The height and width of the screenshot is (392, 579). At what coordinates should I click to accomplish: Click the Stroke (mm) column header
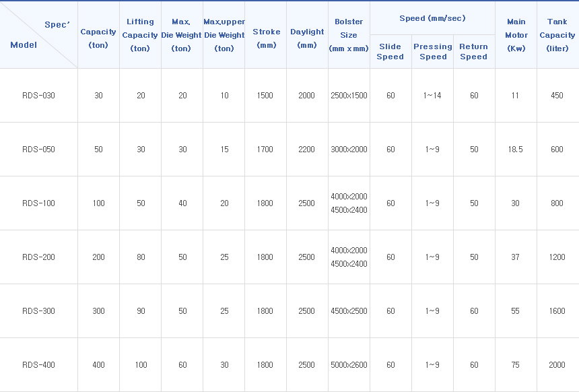(267, 38)
